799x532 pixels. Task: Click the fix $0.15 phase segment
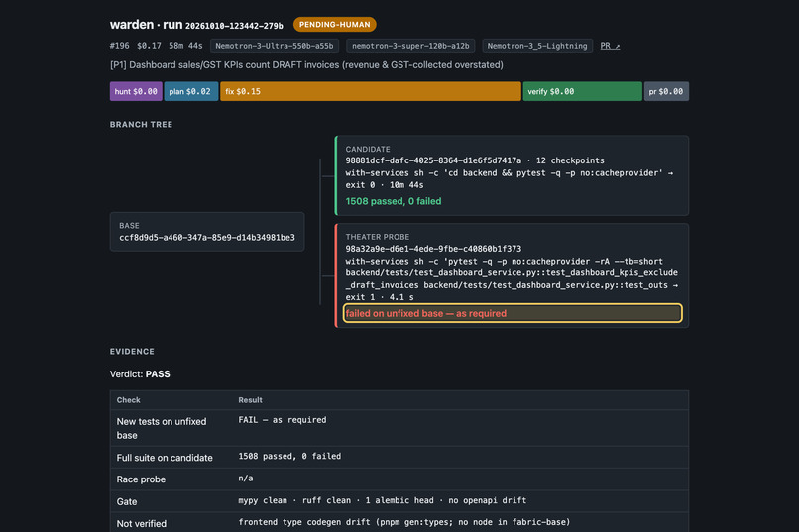pyautogui.click(x=371, y=91)
